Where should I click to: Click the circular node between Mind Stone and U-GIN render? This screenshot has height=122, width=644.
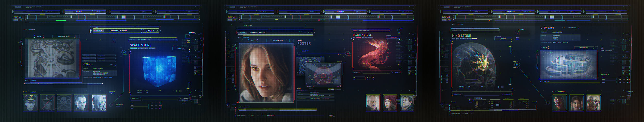coord(517,64)
